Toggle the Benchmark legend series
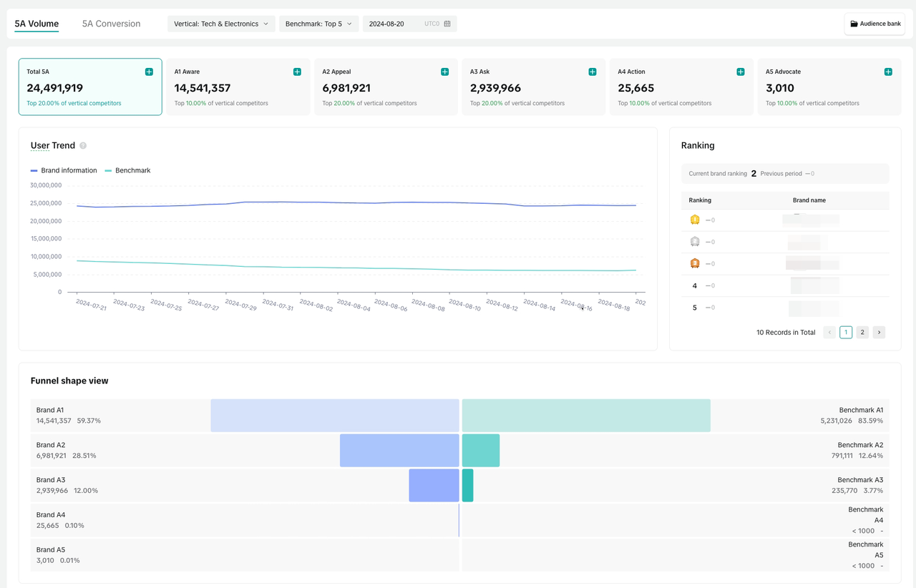Viewport: 916px width, 588px height. click(127, 170)
